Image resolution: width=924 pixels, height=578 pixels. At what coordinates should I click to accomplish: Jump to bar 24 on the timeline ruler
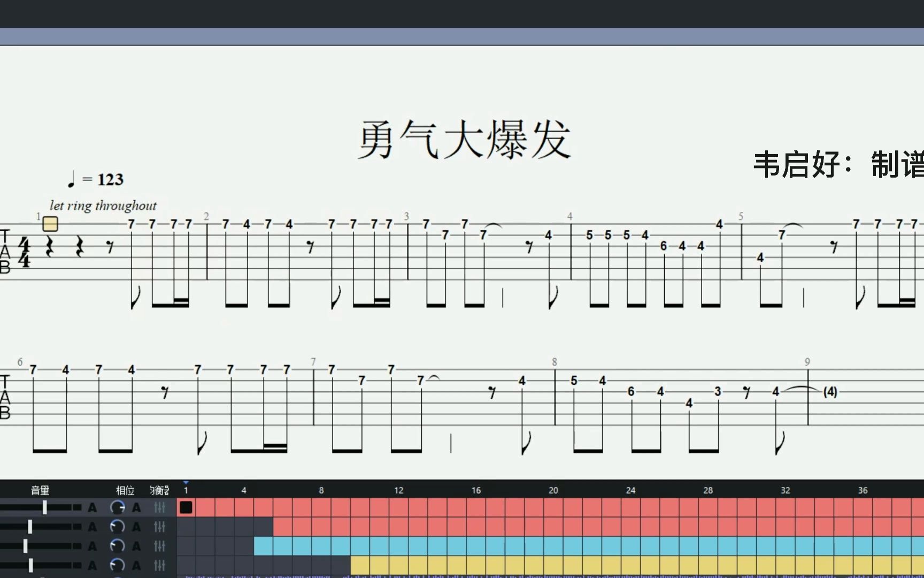[x=631, y=490]
